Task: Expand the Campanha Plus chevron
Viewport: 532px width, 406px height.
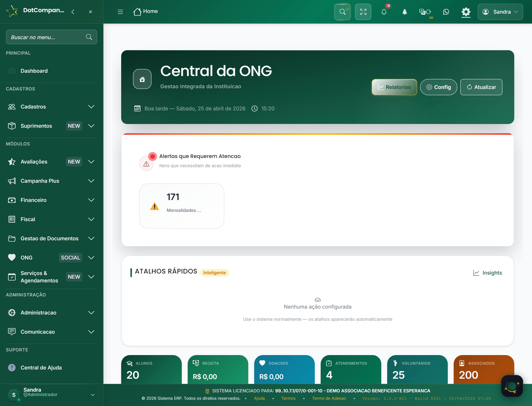Action: coord(91,181)
